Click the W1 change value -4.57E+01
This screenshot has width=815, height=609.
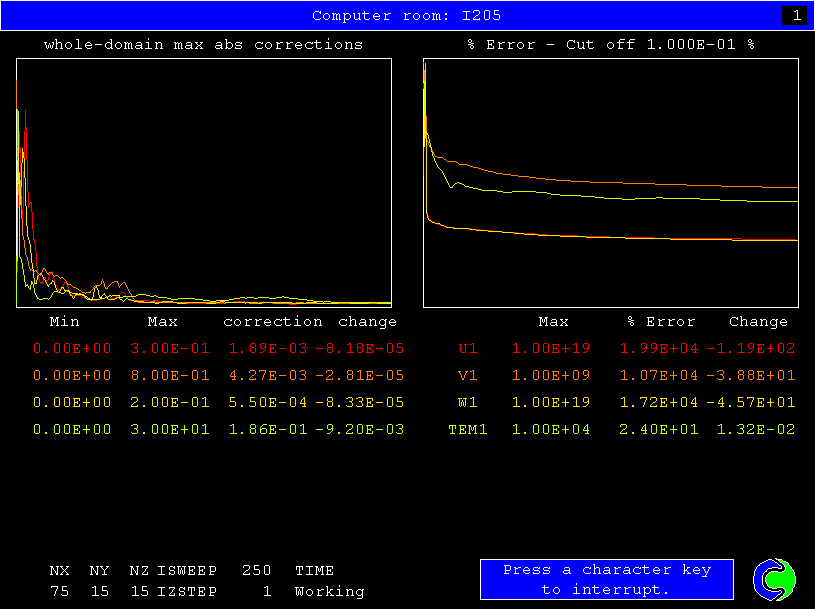coord(751,402)
